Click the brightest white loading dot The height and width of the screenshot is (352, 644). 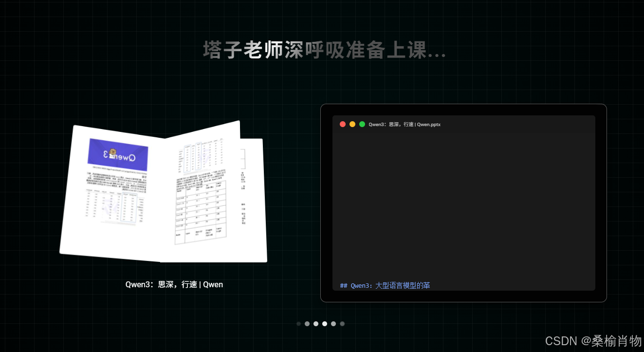[325, 324]
